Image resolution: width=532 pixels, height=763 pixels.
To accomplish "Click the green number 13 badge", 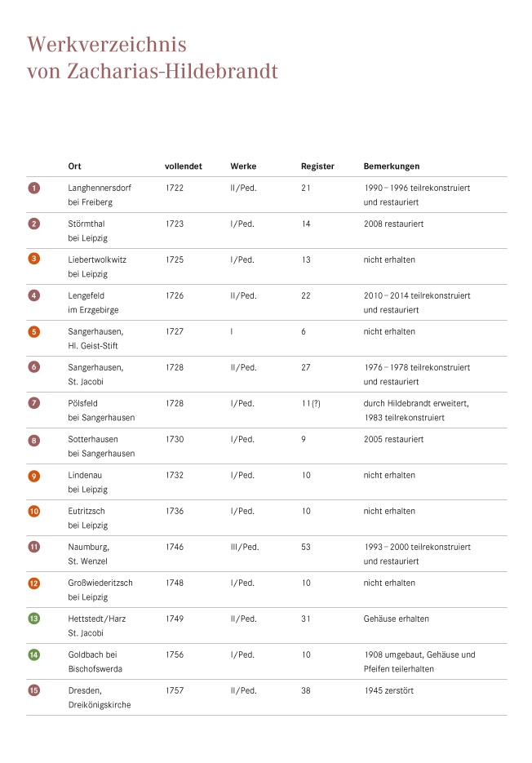I will point(34,619).
